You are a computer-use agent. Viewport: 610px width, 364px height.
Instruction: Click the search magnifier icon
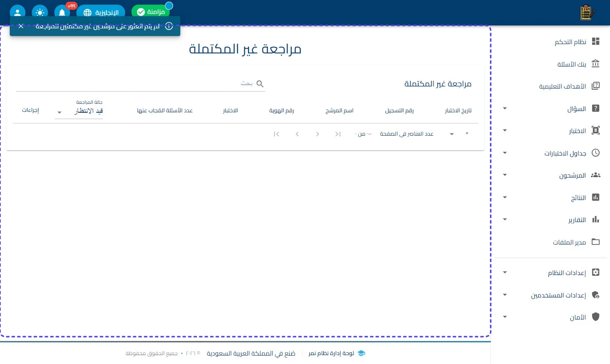pyautogui.click(x=260, y=84)
